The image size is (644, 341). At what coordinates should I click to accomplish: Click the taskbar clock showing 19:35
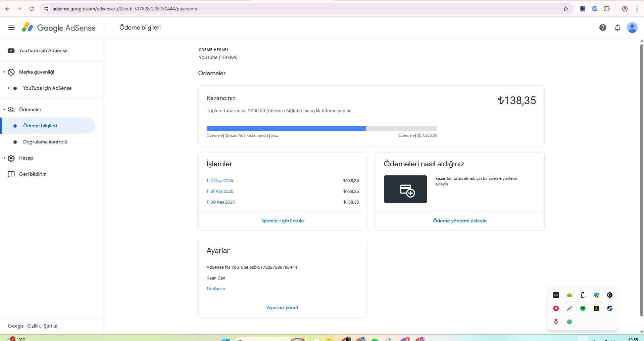point(633,339)
